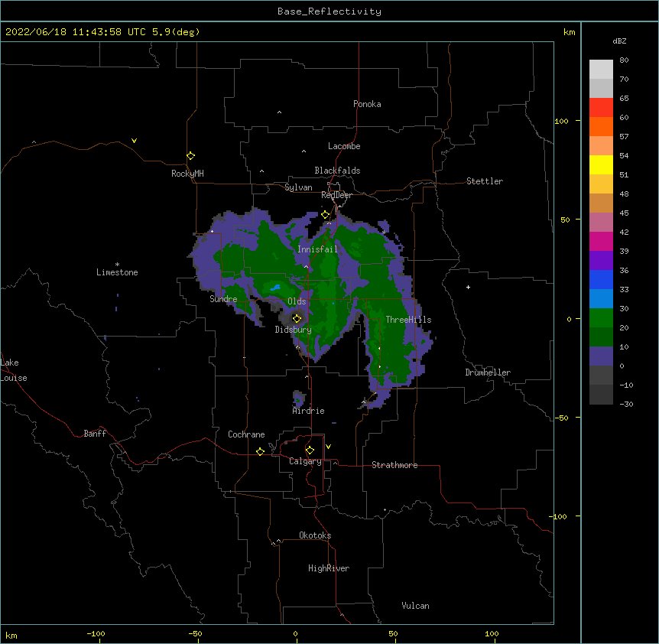This screenshot has height=644, width=659.
Task: Click the dBZ legend heading
Action: tap(619, 41)
